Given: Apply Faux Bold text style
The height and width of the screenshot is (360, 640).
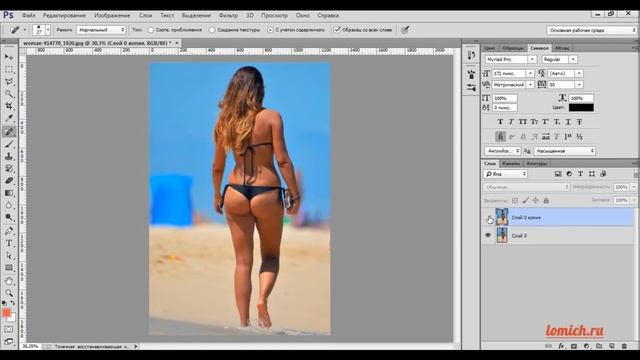Looking at the screenshot, I should tap(500, 122).
